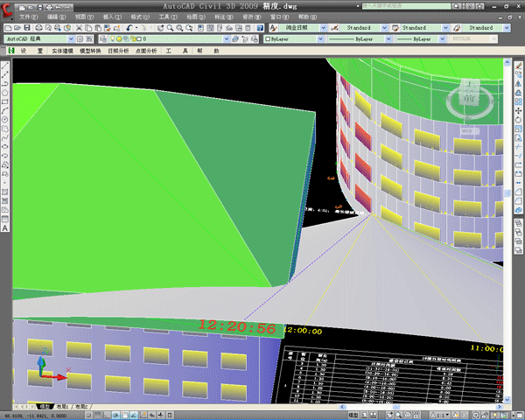Select the Polygon draw tool

pyautogui.click(x=5, y=92)
